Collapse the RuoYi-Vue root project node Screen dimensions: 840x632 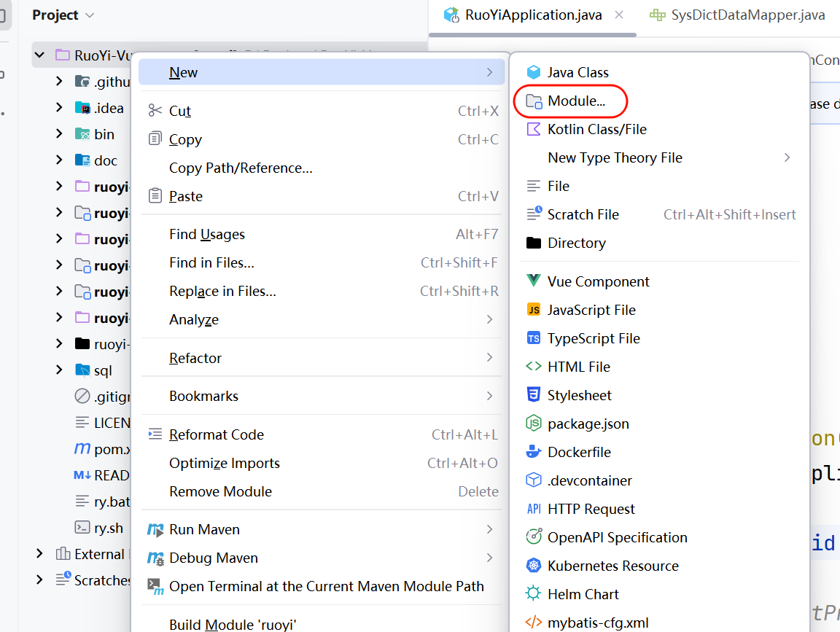[40, 55]
